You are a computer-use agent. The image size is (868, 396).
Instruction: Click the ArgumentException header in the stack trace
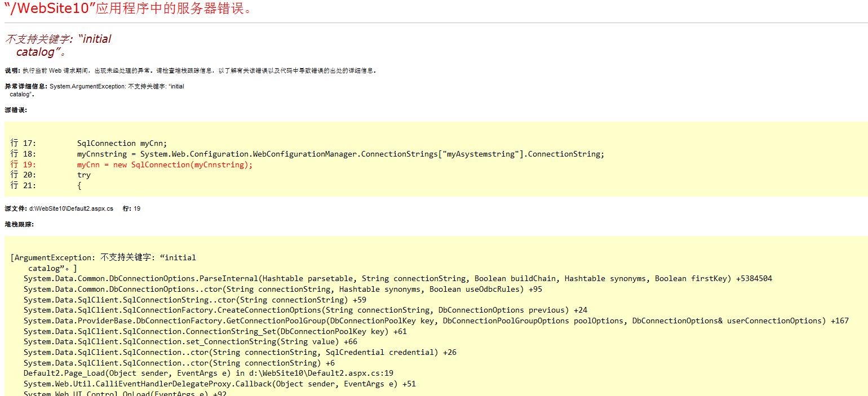point(101,257)
